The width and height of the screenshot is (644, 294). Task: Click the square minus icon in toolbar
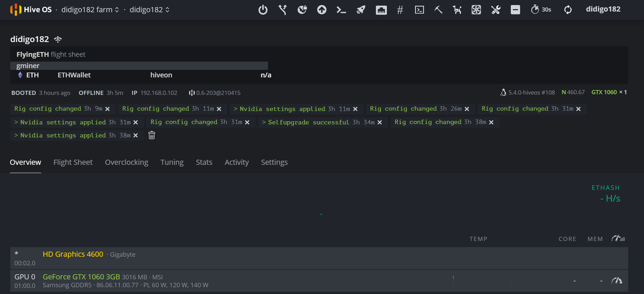(x=515, y=10)
